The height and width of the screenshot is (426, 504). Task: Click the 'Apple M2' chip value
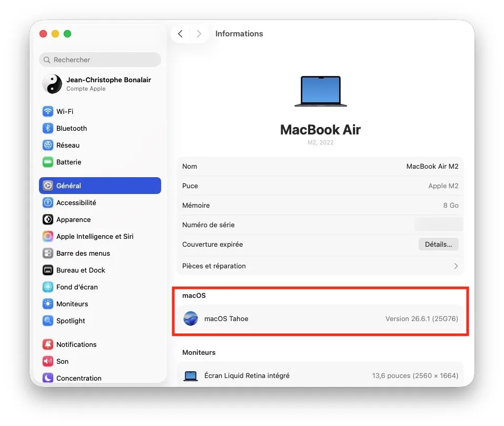[x=443, y=186]
